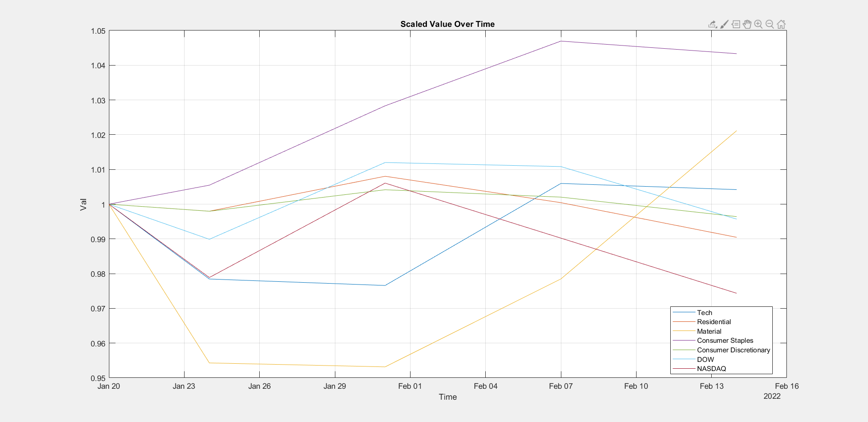Click the Tech legend entry
The image size is (868, 422).
click(x=704, y=313)
